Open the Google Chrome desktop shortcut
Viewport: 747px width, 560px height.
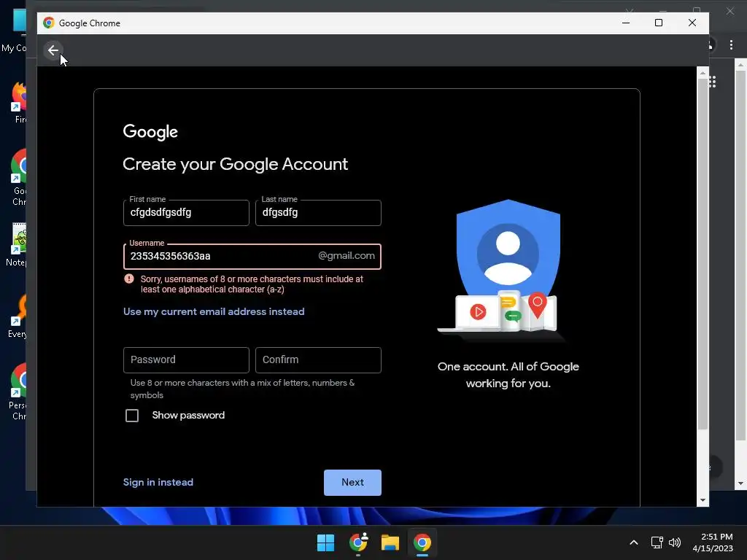click(x=20, y=177)
